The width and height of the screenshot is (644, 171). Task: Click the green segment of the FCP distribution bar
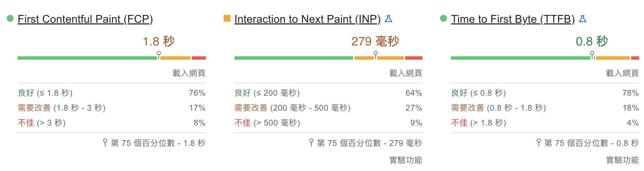click(87, 58)
